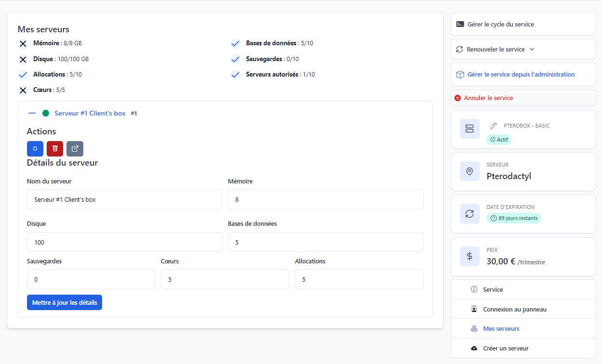Click Gérer le cycle du service button
Image resolution: width=601 pixels, height=364 pixels.
point(500,24)
